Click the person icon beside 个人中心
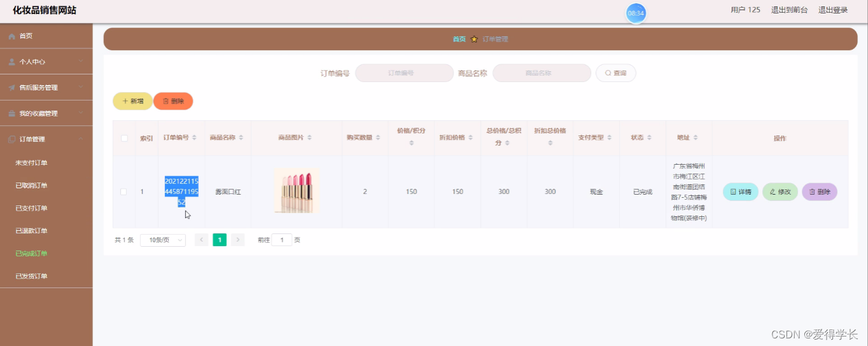The height and width of the screenshot is (346, 868). [11, 62]
